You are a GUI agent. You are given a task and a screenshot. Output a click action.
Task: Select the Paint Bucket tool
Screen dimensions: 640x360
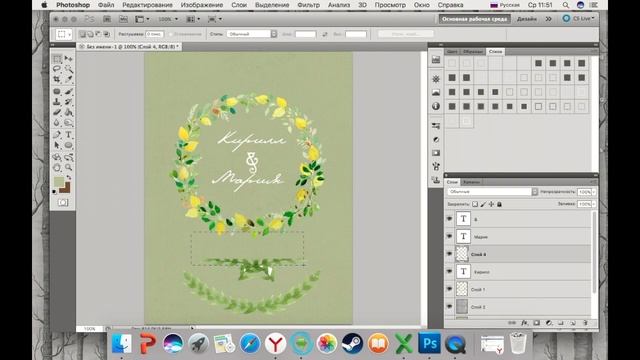tap(69, 112)
